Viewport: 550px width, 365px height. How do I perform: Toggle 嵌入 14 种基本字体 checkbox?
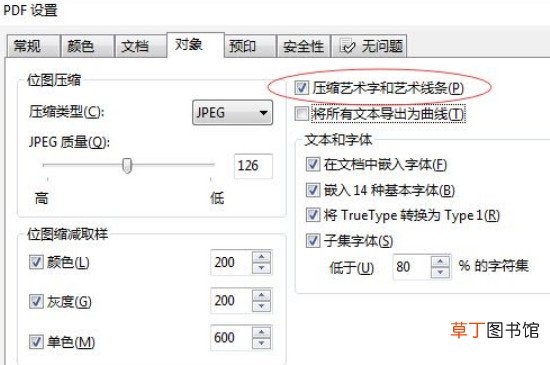313,190
